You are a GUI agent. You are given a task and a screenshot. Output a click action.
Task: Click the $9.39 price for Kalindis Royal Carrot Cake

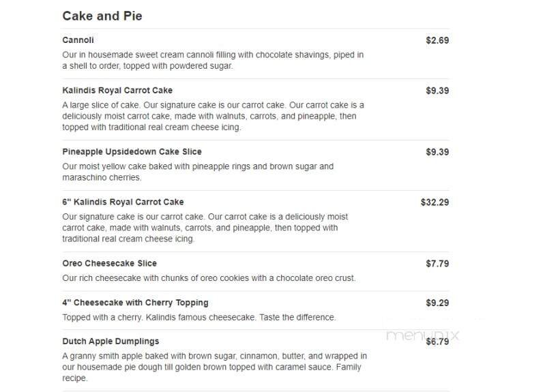pyautogui.click(x=437, y=91)
